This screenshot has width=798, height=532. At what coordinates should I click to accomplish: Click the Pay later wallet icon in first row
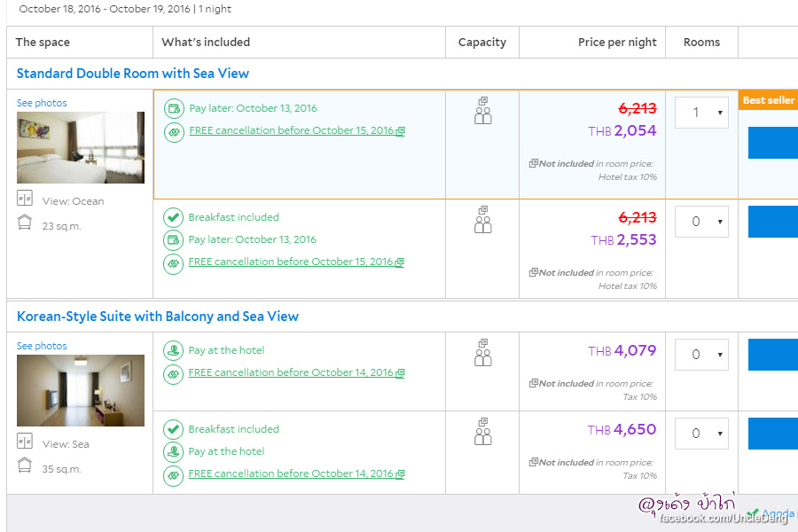[174, 108]
